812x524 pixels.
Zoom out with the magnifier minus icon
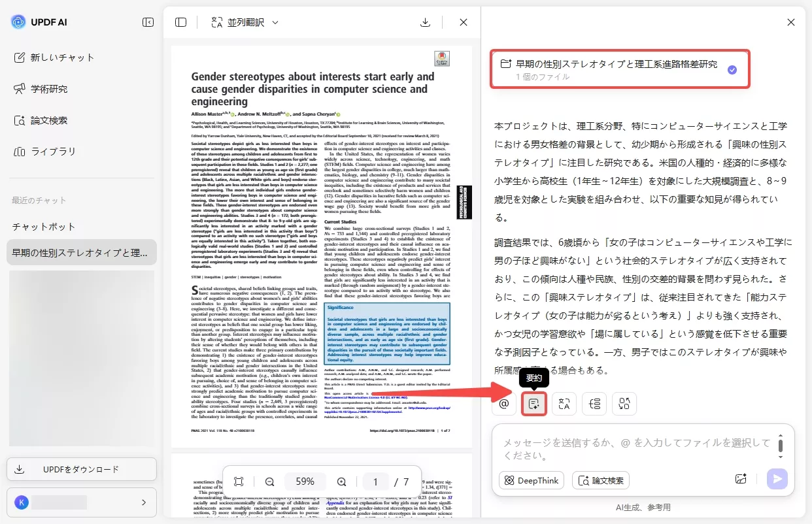(x=270, y=481)
